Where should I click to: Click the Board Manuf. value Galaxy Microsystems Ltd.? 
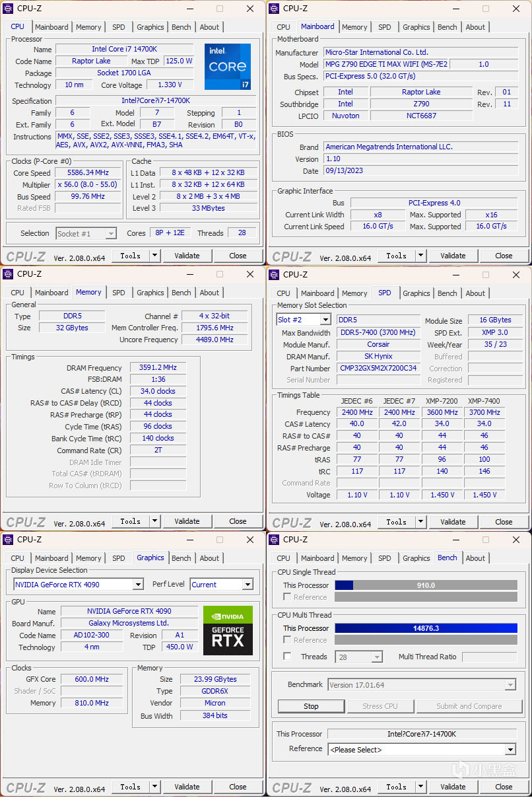129,623
